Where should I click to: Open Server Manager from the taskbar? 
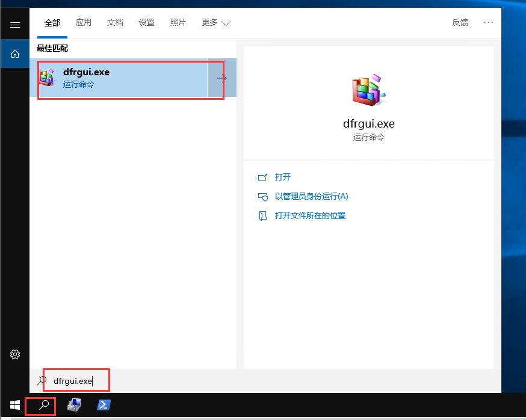click(x=74, y=406)
